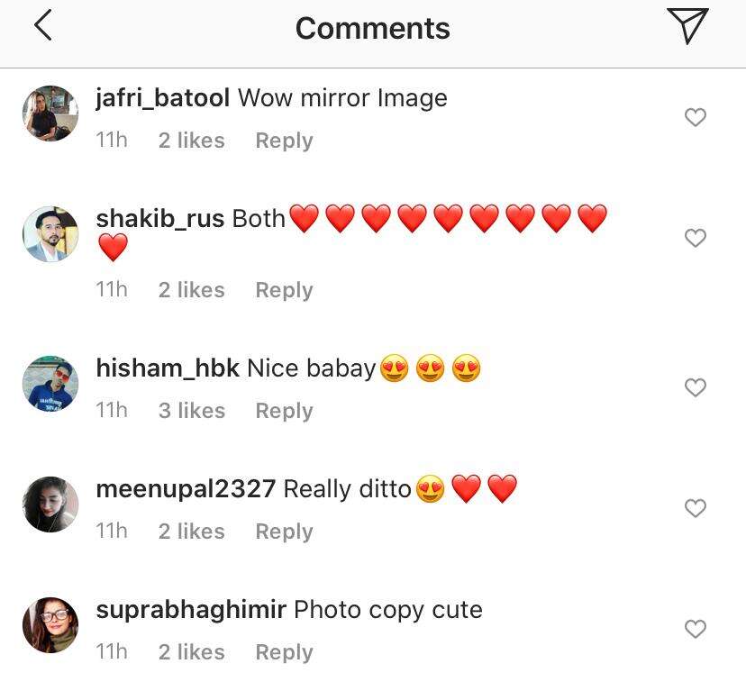View the 3 likes on hisham_hbk's comment

191,411
